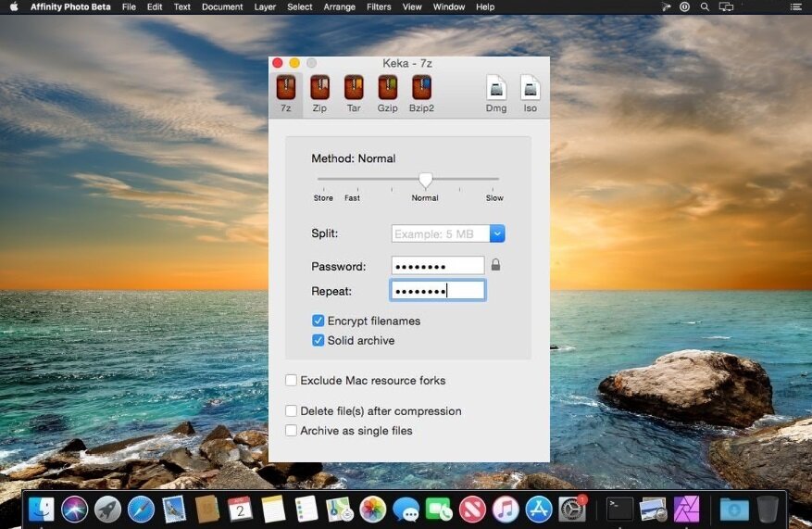Open the Layer menu
This screenshot has height=529, width=812.
click(265, 6)
